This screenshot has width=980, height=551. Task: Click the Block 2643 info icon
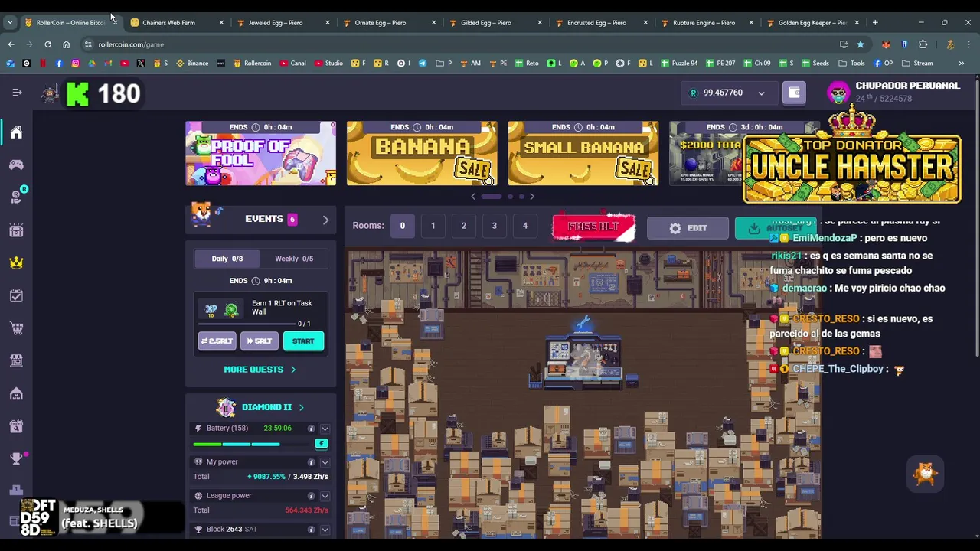click(x=311, y=530)
